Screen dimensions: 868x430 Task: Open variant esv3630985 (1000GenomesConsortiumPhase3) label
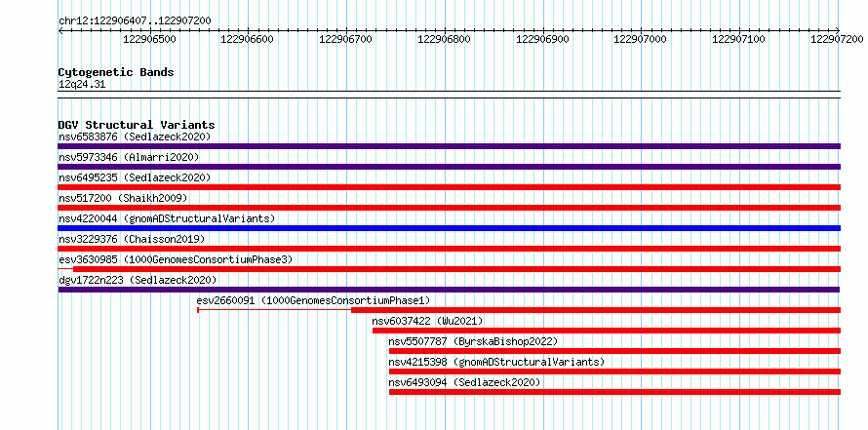click(176, 259)
